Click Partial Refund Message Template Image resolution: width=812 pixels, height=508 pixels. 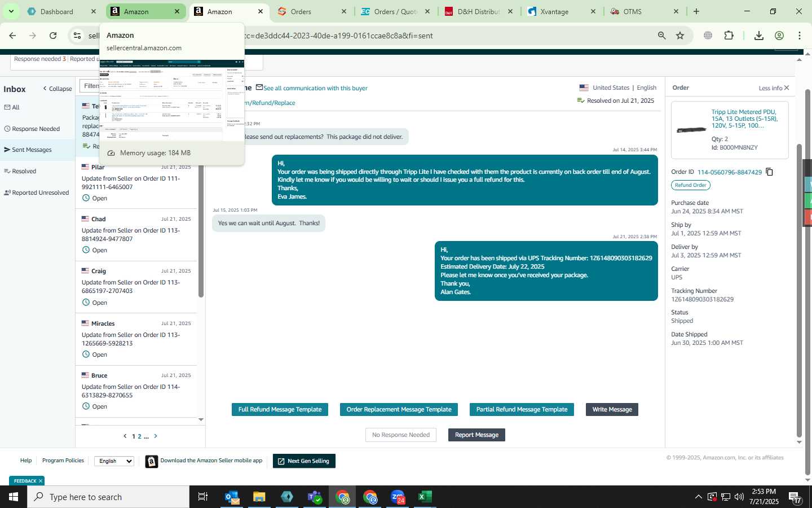(x=522, y=409)
